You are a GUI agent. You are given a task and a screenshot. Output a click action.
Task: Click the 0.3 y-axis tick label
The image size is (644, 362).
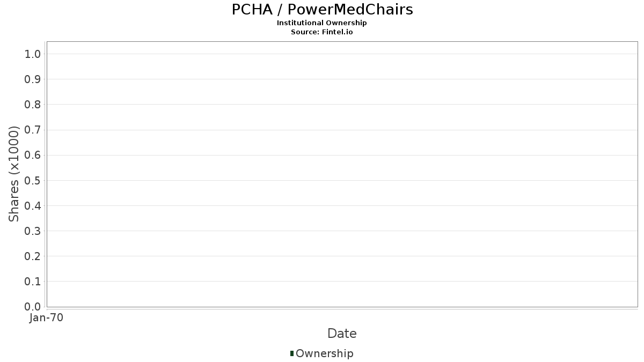point(33,231)
